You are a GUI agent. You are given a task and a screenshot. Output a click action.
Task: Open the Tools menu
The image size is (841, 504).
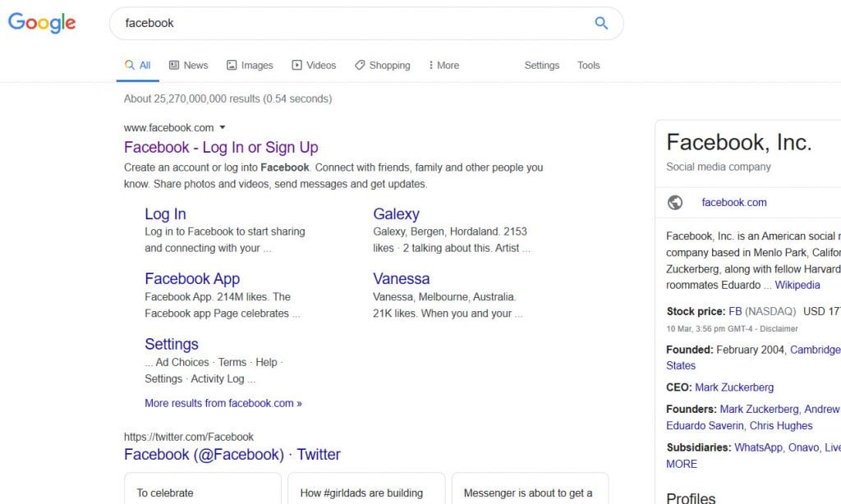click(x=588, y=65)
